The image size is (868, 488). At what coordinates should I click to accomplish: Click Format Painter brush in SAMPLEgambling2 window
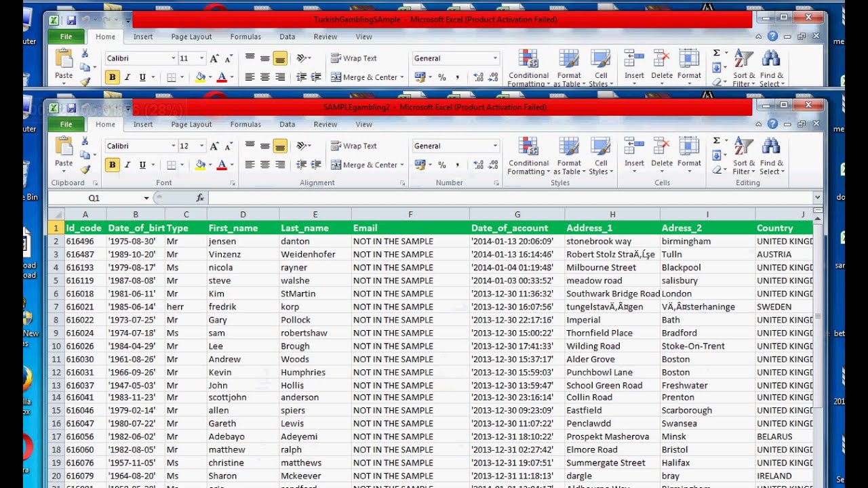(85, 169)
